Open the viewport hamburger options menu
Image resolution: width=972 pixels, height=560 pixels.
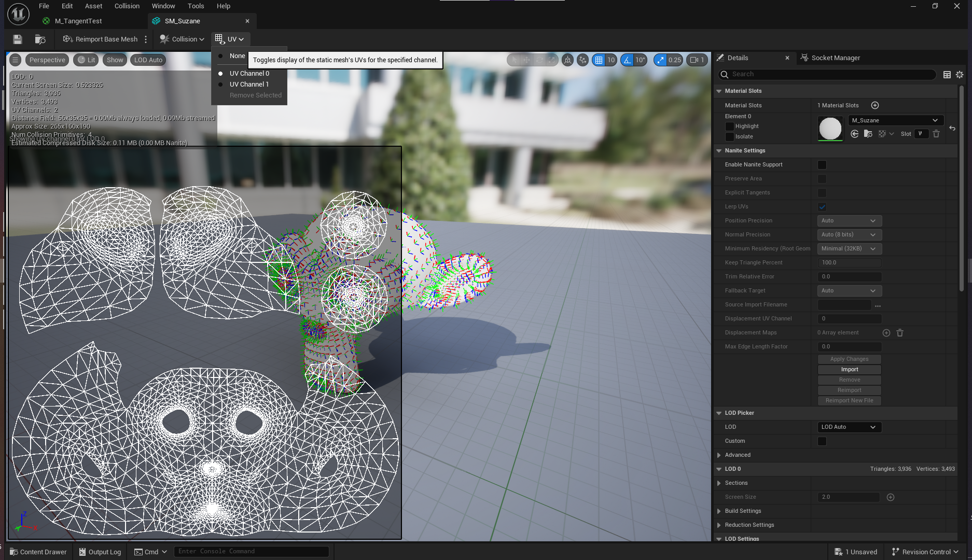click(16, 60)
